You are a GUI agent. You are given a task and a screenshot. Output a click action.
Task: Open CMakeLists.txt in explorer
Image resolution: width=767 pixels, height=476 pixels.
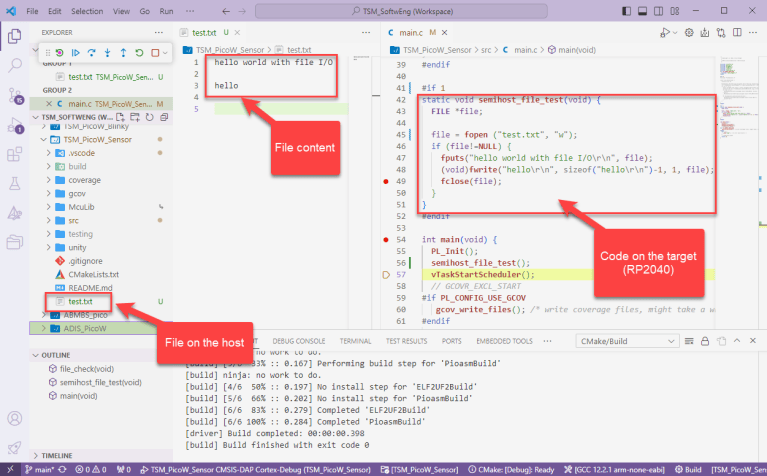pos(93,274)
